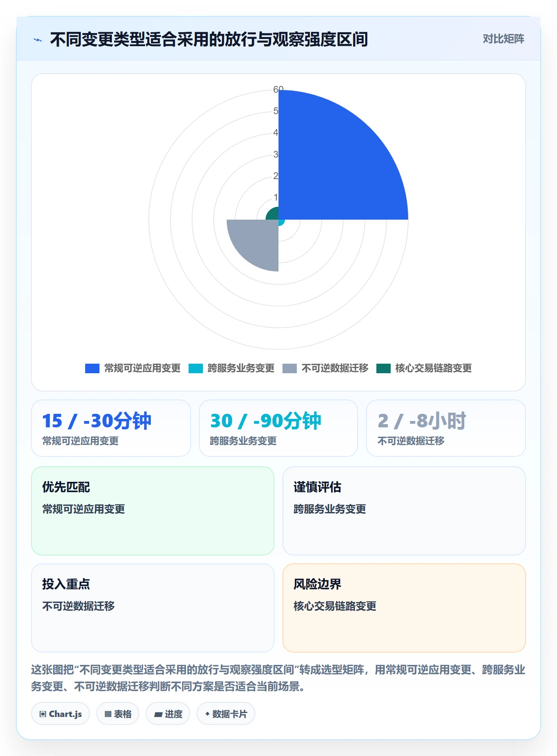The image size is (557, 756).
Task: Open the 谨慎评估 matrix card
Action: point(404,511)
